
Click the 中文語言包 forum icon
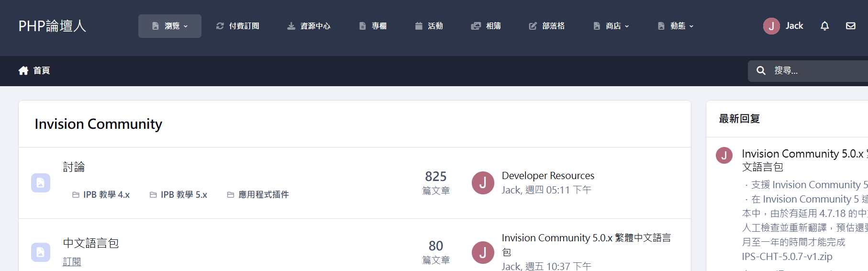tap(41, 252)
